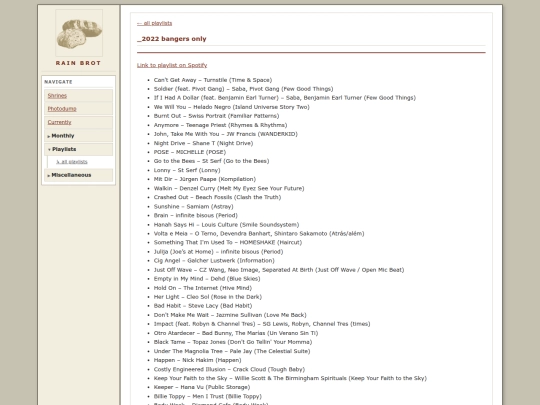This screenshot has height=405, width=540.
Task: Open the sidebar 'all playlists' sub-link
Action: (72, 162)
